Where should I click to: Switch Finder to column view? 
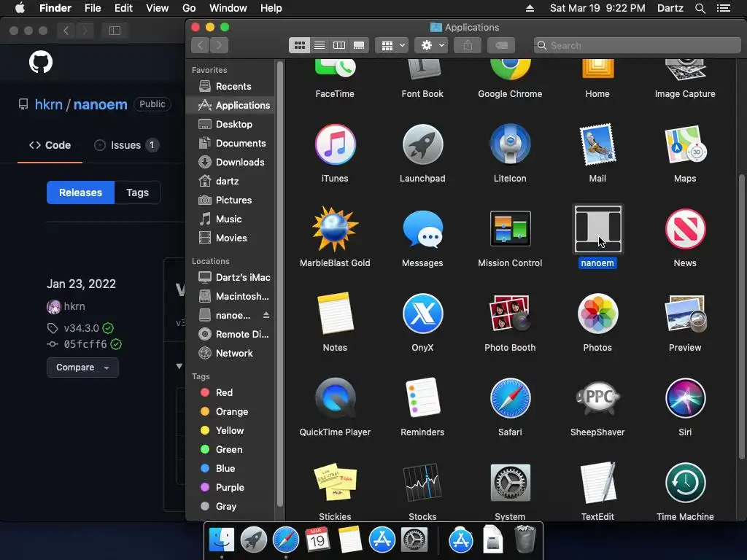tap(339, 45)
